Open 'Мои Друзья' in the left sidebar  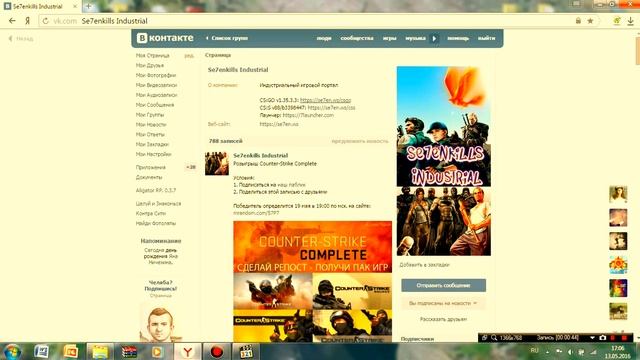click(x=150, y=65)
